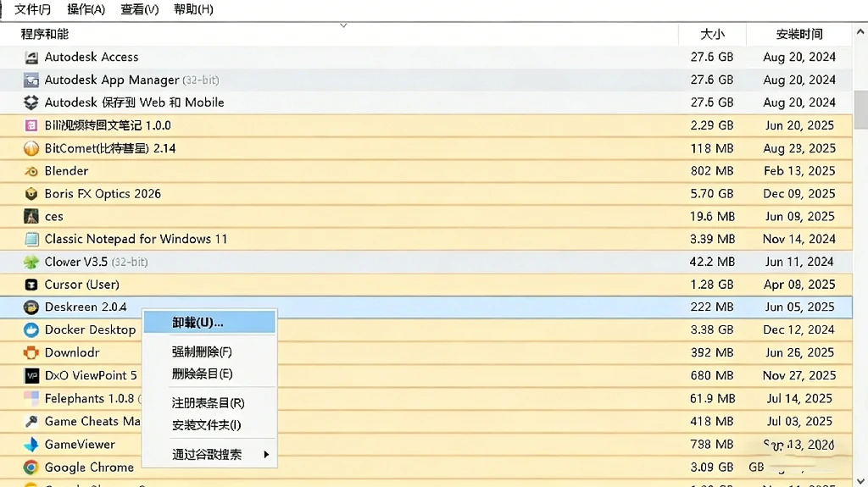Click the Google Chrome icon
This screenshot has height=487, width=868.
pyautogui.click(x=31, y=467)
